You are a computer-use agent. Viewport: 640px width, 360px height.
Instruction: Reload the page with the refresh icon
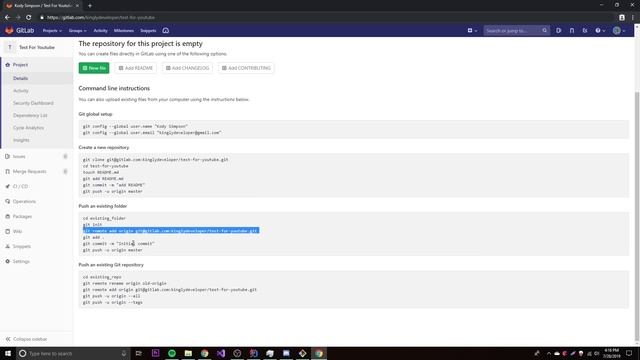[29, 18]
